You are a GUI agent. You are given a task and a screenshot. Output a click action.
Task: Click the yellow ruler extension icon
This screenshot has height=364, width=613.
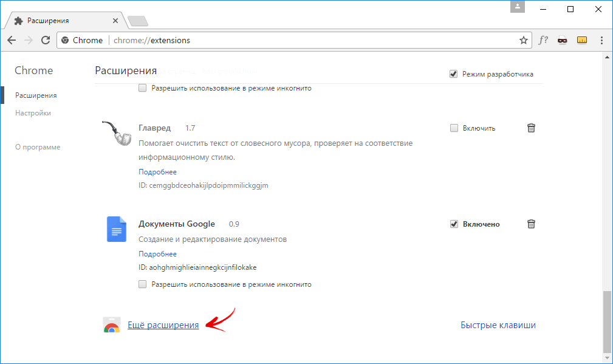[x=582, y=40]
